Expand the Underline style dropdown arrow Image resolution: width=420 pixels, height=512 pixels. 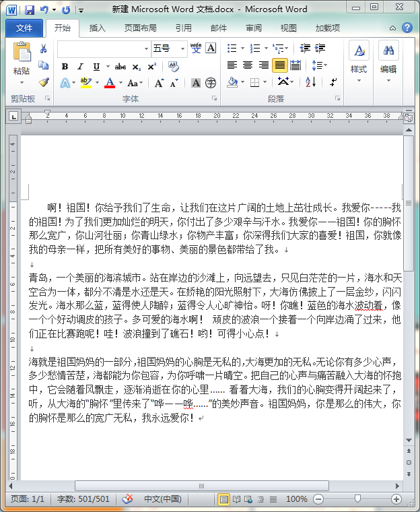click(108, 67)
